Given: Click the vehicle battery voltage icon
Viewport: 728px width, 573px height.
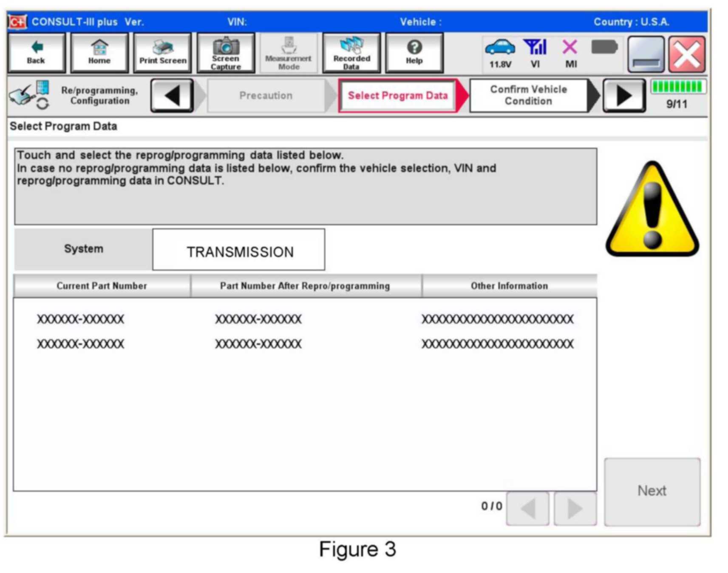Looking at the screenshot, I should [500, 53].
